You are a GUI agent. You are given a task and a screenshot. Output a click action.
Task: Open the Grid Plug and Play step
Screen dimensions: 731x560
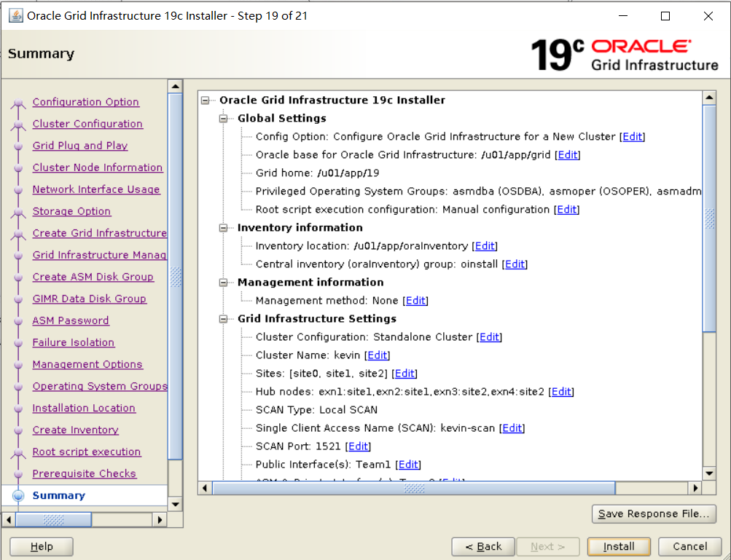click(x=80, y=146)
